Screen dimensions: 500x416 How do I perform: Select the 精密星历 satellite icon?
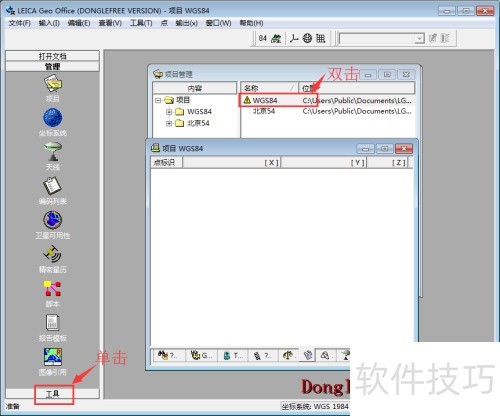click(52, 254)
